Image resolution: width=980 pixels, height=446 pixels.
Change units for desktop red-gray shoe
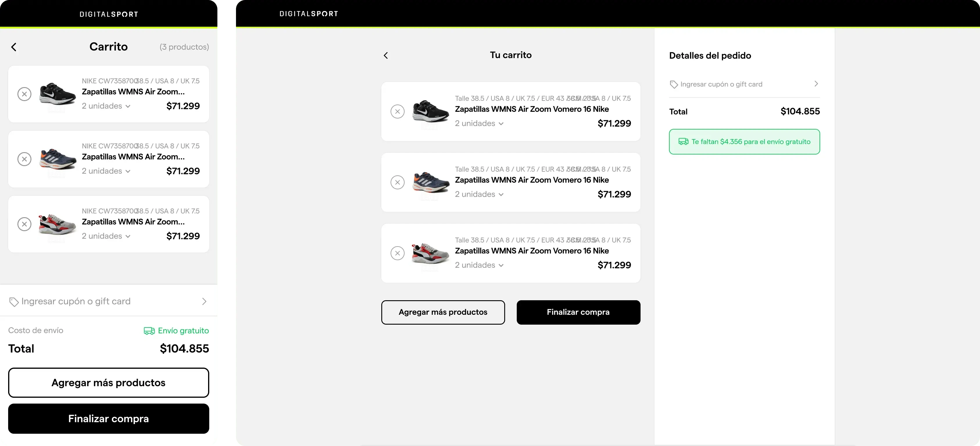479,265
